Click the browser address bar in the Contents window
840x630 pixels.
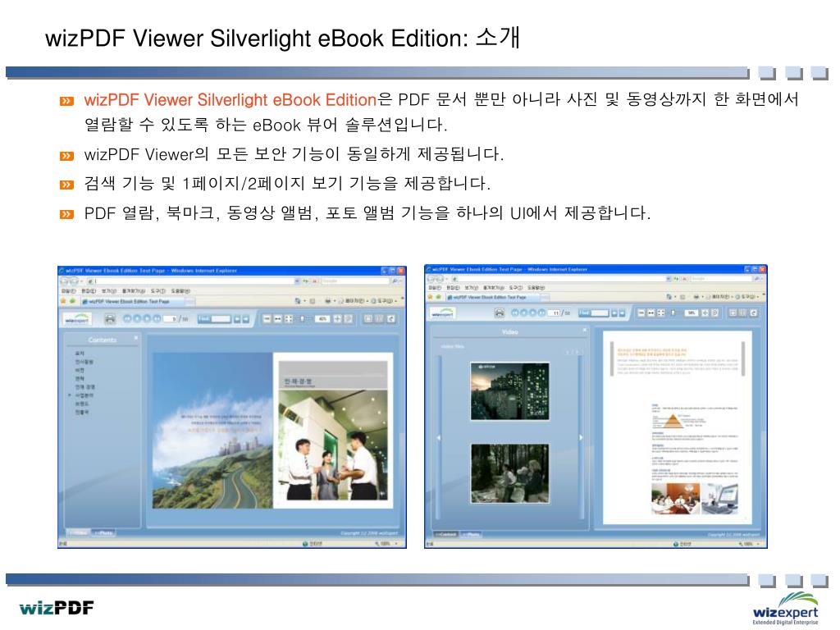point(192,281)
